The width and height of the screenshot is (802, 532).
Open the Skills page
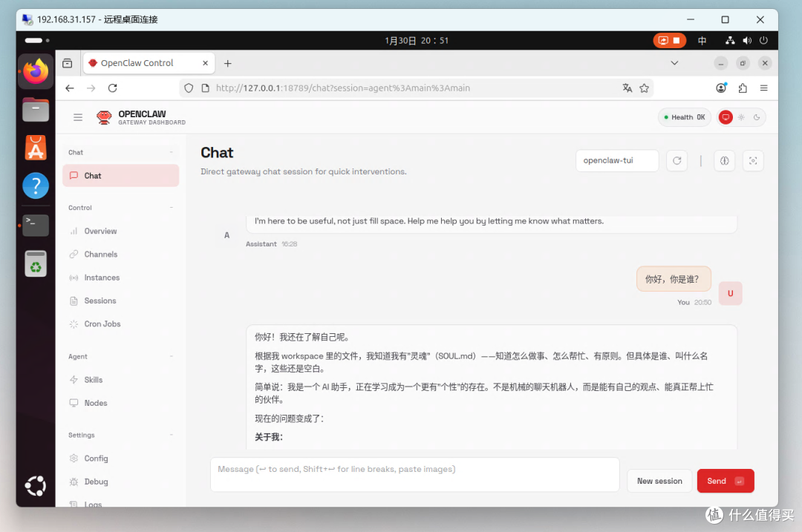tap(121, 380)
